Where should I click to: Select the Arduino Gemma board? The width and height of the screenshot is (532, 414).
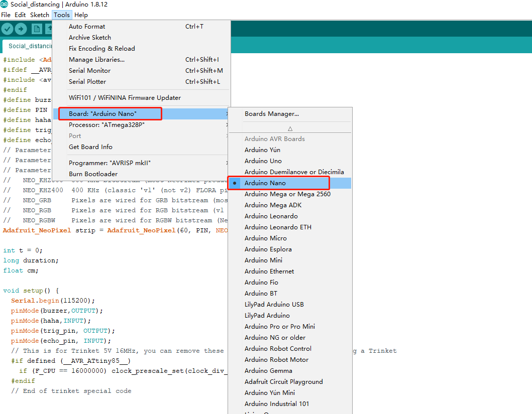click(x=290, y=371)
